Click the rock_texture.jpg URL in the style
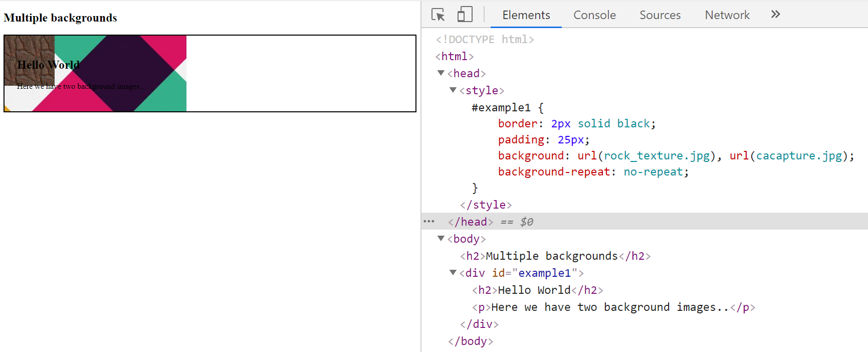The image size is (868, 352). point(657,156)
